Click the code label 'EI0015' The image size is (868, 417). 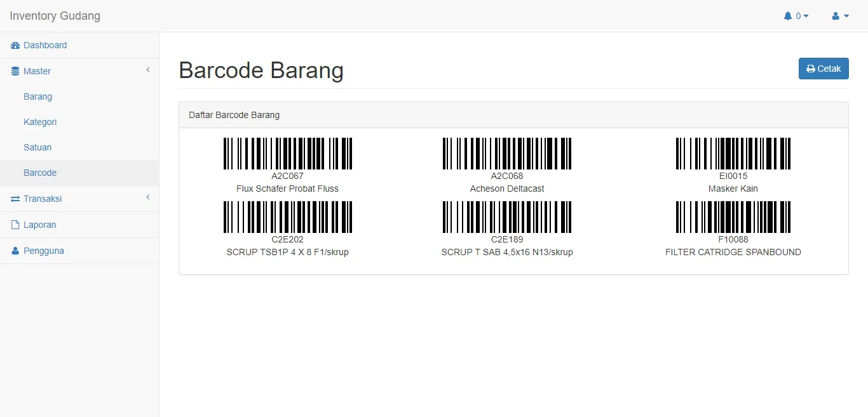(733, 176)
